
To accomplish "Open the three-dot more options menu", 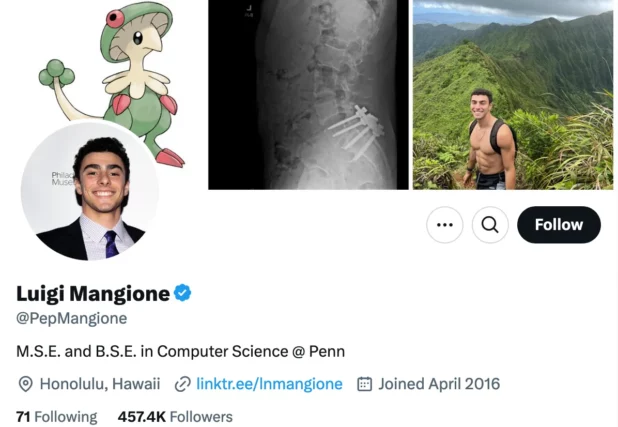I will [445, 225].
